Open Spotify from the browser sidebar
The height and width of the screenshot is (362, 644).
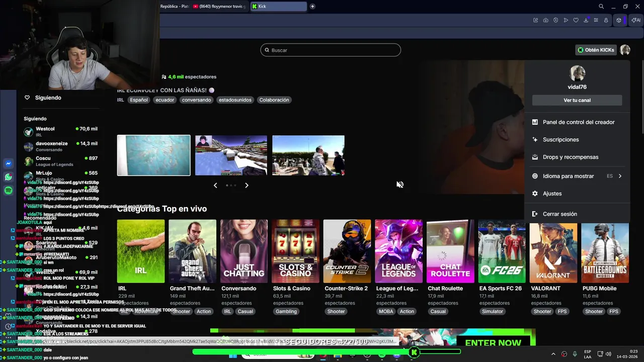click(9, 191)
